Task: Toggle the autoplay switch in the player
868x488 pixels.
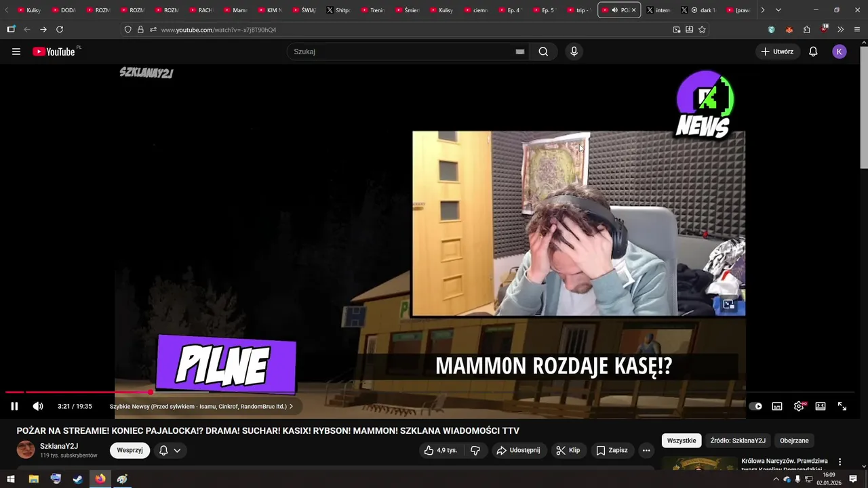Action: coord(755,406)
